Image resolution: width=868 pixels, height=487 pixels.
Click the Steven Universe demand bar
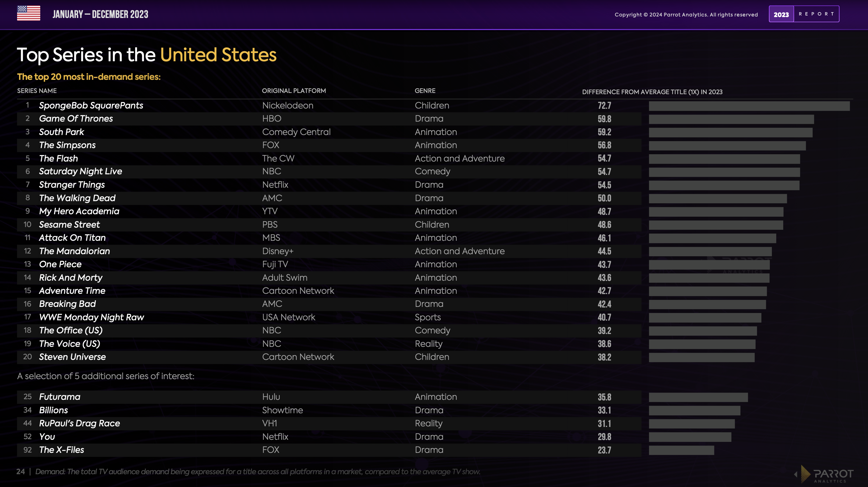701,357
